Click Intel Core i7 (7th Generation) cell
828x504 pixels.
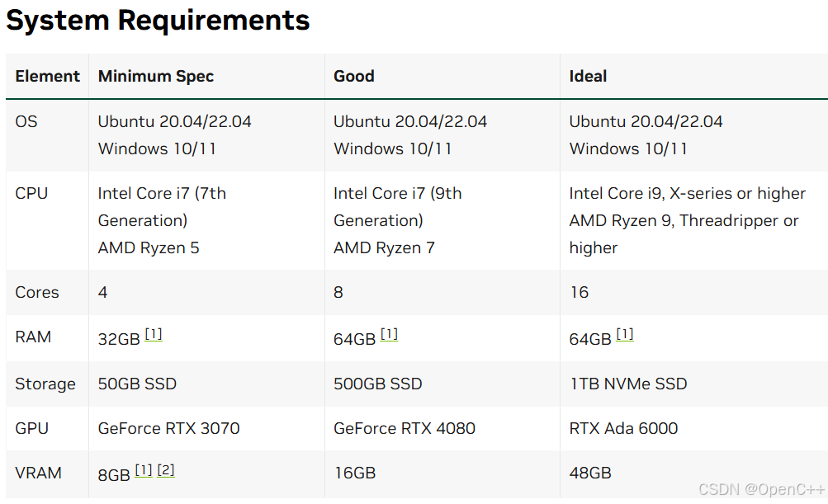pos(162,207)
